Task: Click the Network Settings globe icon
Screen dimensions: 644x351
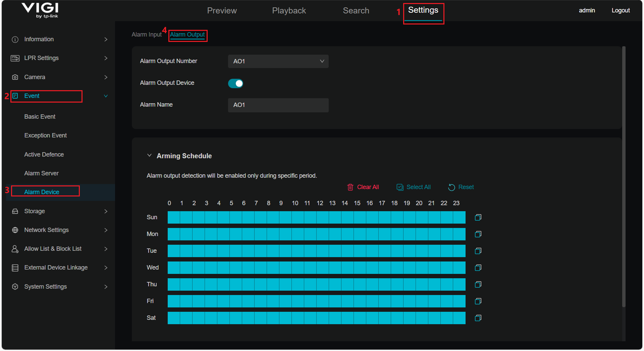Action: (x=15, y=230)
